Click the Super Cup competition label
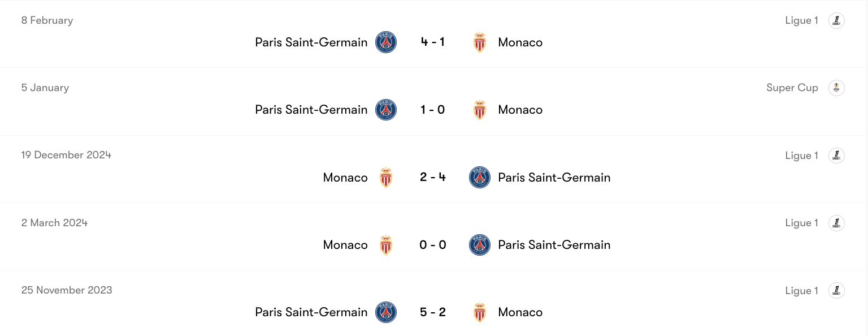 [792, 88]
